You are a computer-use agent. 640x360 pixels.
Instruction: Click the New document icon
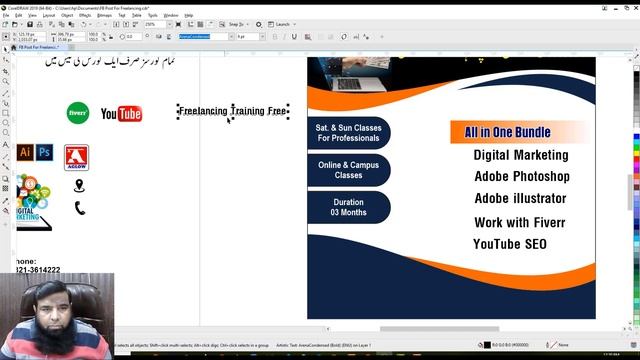pyautogui.click(x=5, y=24)
